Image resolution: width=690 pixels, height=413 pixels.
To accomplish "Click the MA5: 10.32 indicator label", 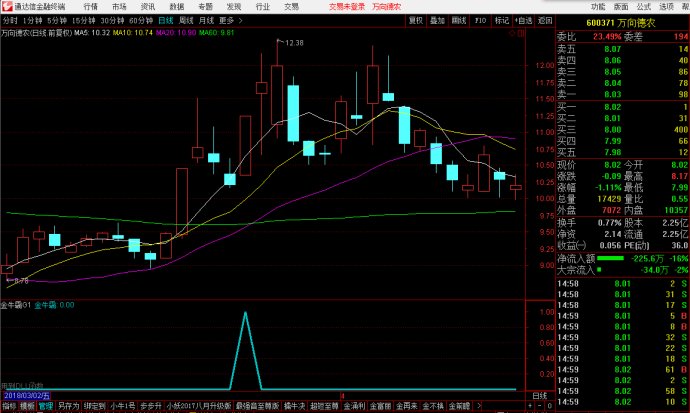I will [x=92, y=33].
